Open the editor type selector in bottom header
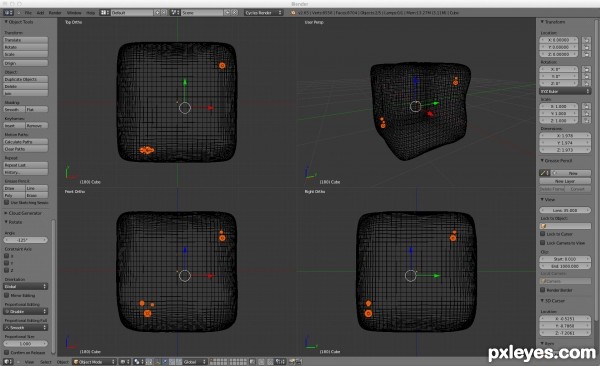This screenshot has width=600, height=366. point(8,361)
